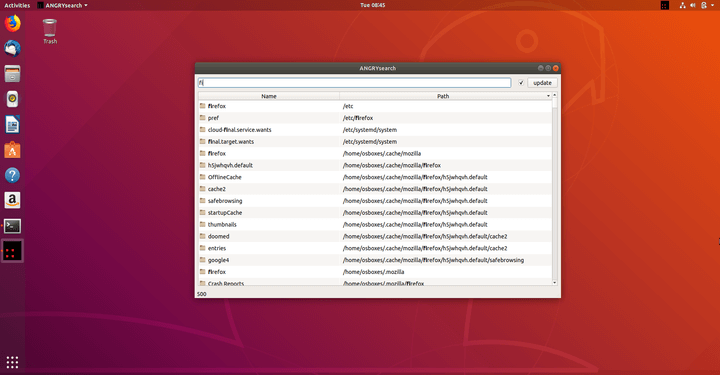Click the results list scrollbar thumb
The width and height of the screenshot is (720, 375).
click(555, 103)
